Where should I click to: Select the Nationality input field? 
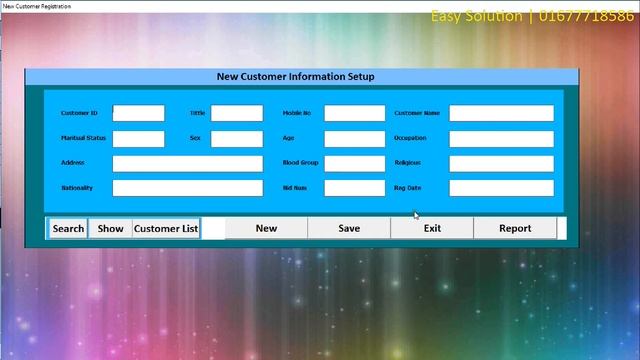click(188, 188)
